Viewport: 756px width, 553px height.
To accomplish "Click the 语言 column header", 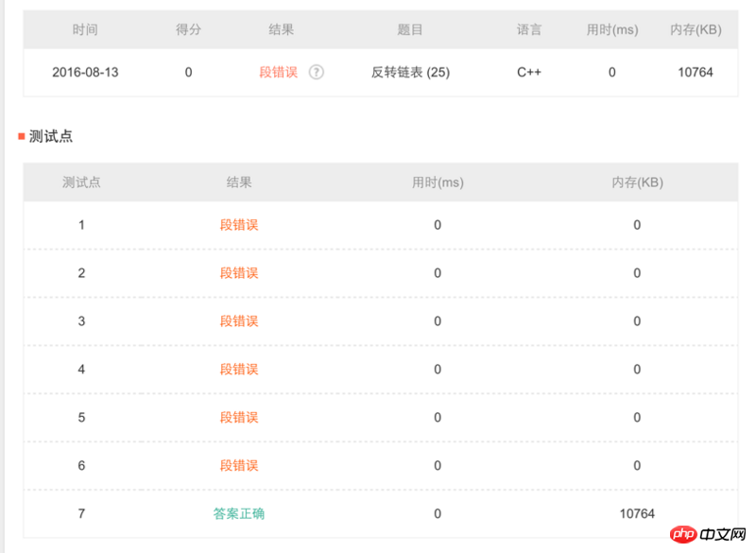I will pos(529,30).
